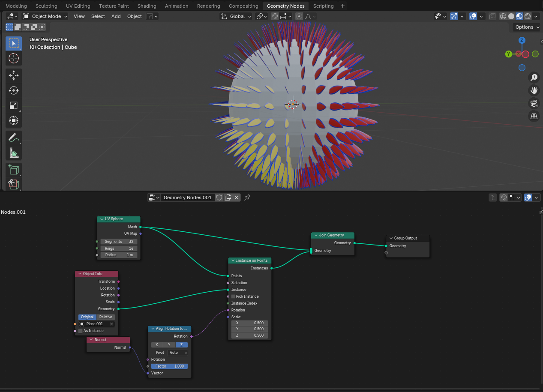Select Relative transform space in Object Info
This screenshot has height=392, width=543.
(x=106, y=317)
